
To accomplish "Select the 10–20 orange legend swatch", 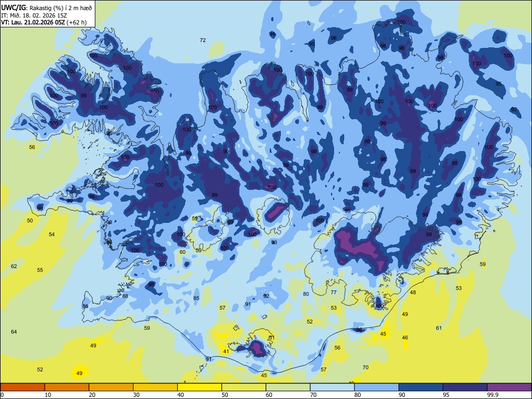I will (67, 387).
